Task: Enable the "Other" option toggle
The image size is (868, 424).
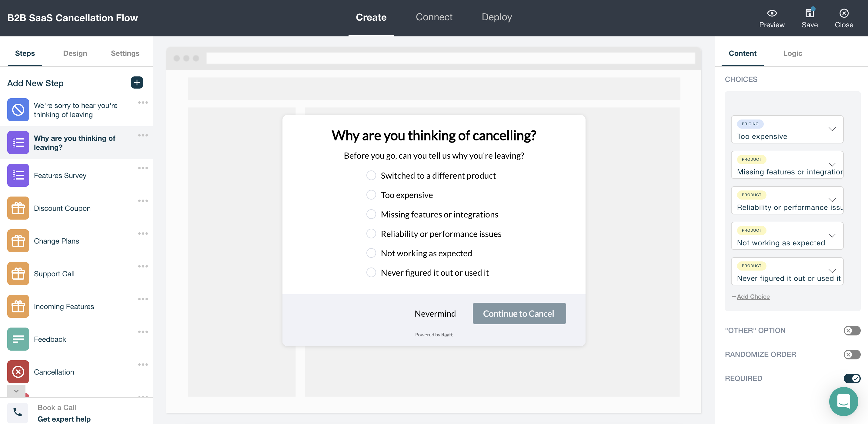Action: click(x=852, y=330)
